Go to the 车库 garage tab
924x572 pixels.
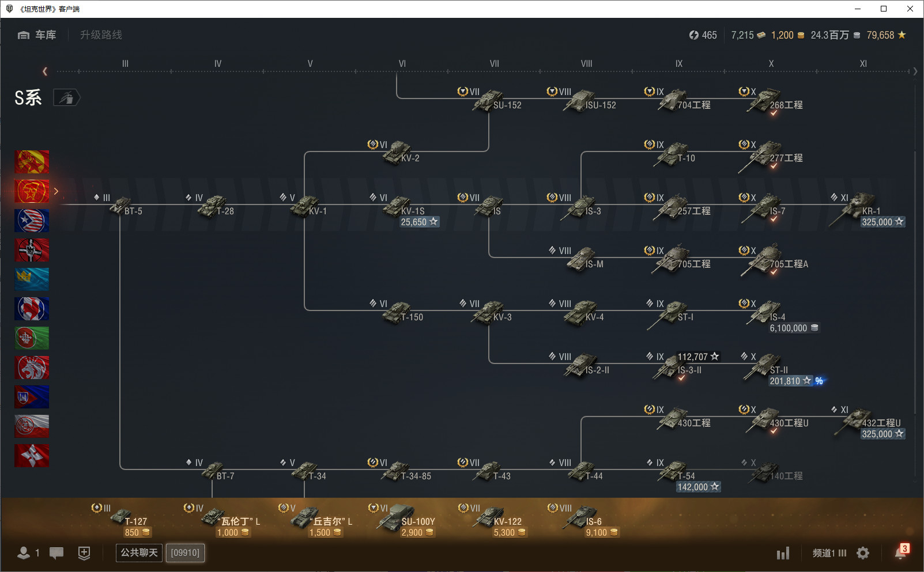coord(37,35)
